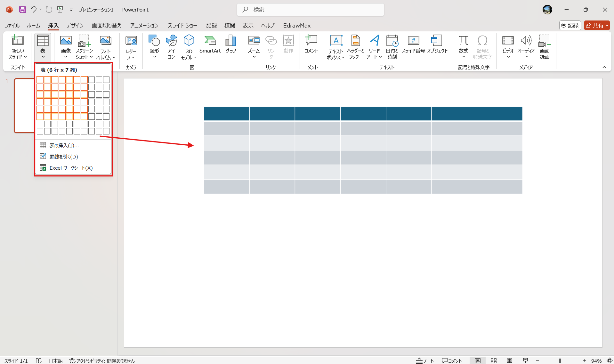Viewport: 614px width, 364px height.
Task: Expand the 図形 shapes dropdown
Action: (x=154, y=57)
